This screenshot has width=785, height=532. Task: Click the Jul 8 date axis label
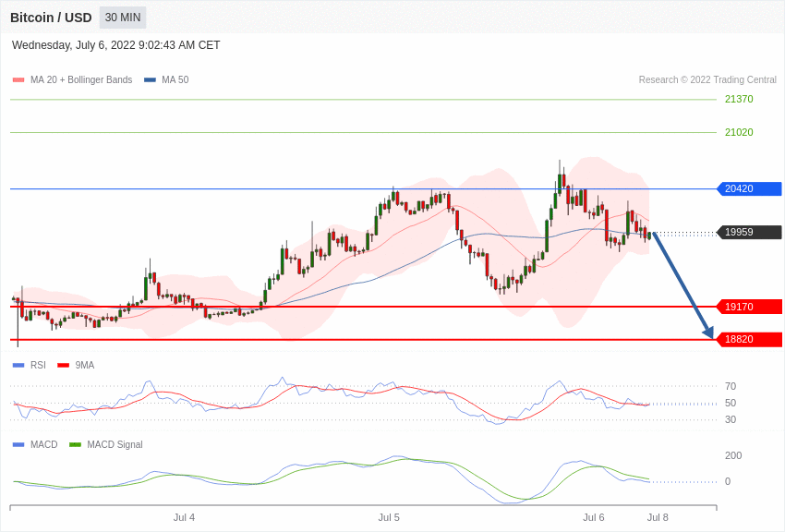coord(658,517)
